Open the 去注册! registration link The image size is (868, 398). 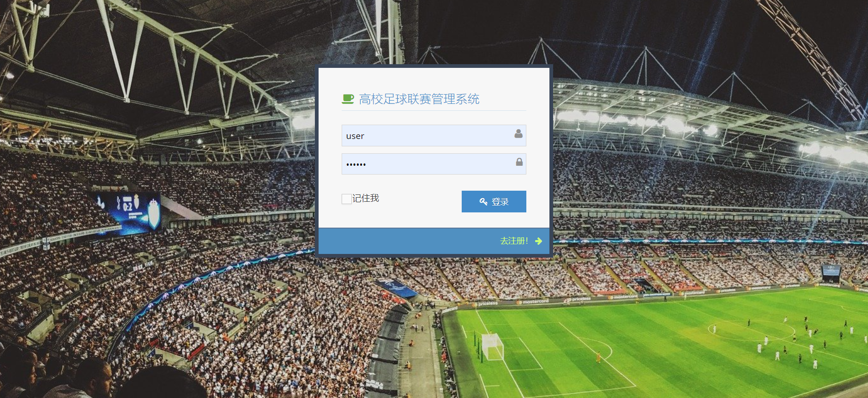(x=514, y=241)
